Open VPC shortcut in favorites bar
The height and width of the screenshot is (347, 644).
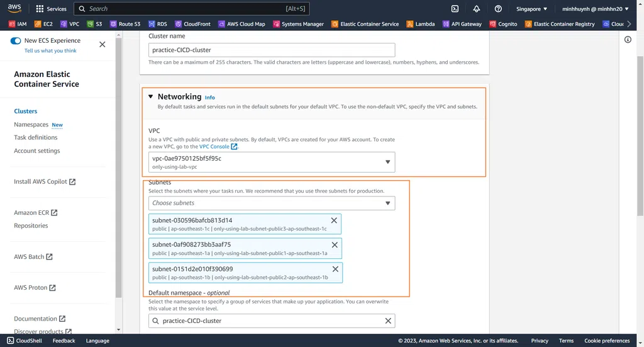coord(70,24)
